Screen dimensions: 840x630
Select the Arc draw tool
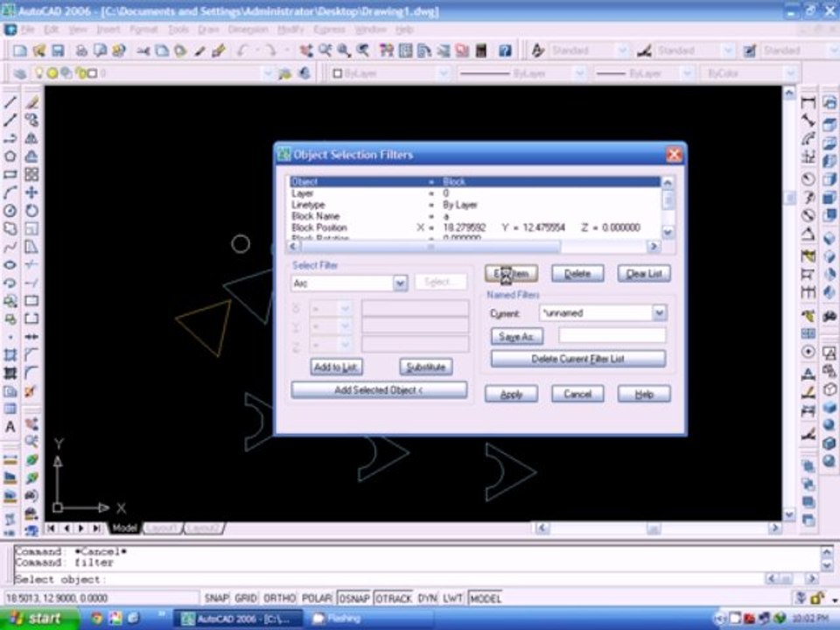point(10,192)
